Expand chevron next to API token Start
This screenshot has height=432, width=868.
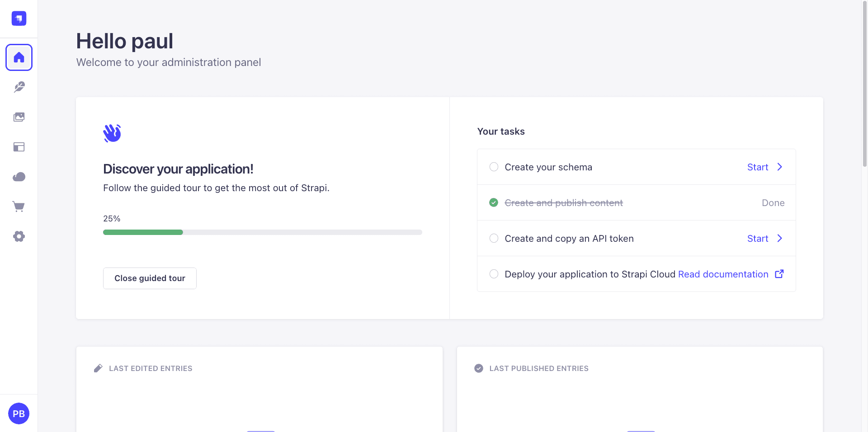click(x=780, y=238)
